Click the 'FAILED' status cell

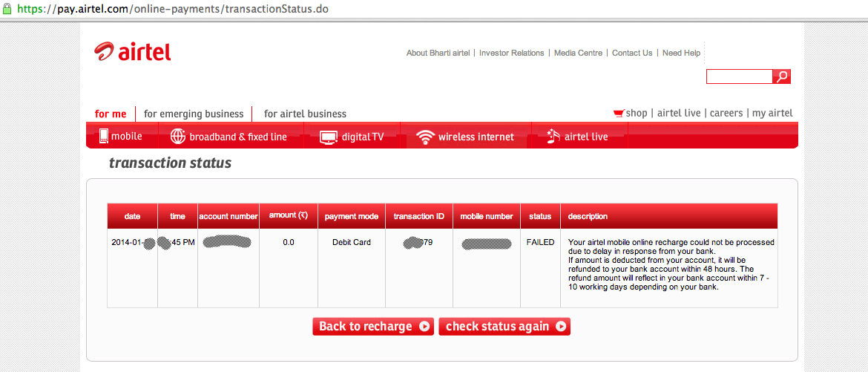(x=540, y=242)
